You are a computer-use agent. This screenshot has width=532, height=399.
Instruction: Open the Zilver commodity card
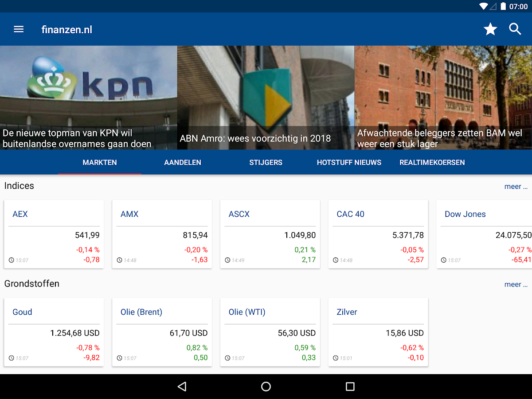379,332
